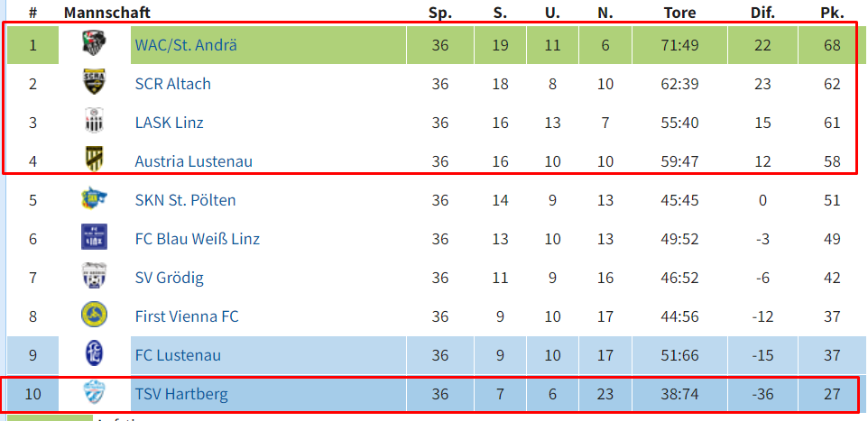This screenshot has width=868, height=421.
Task: Click the LASK Linz striped crest
Action: tap(94, 122)
